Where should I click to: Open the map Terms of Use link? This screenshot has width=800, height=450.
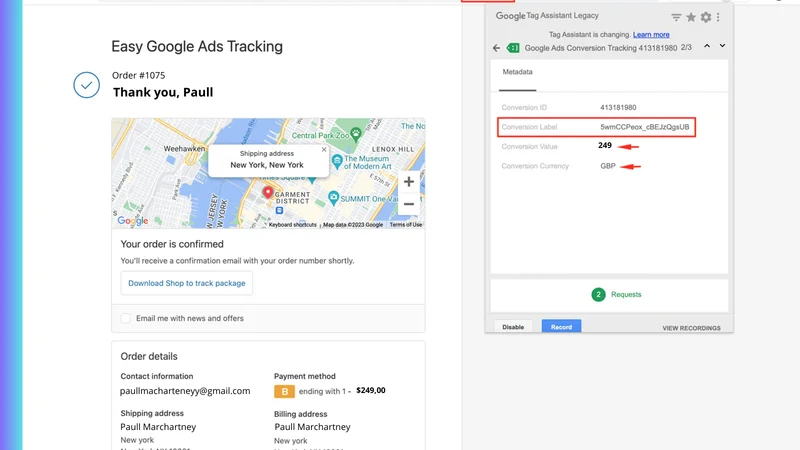click(406, 224)
